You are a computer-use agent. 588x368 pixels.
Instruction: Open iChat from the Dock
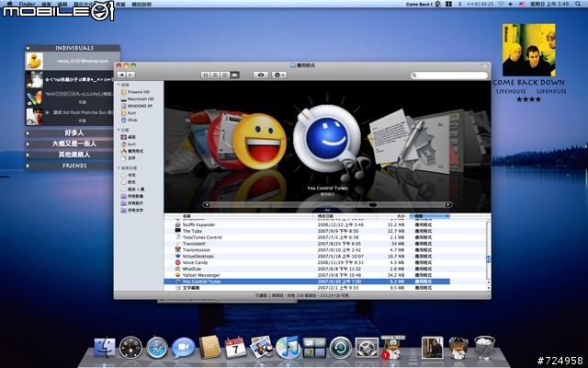click(x=184, y=348)
